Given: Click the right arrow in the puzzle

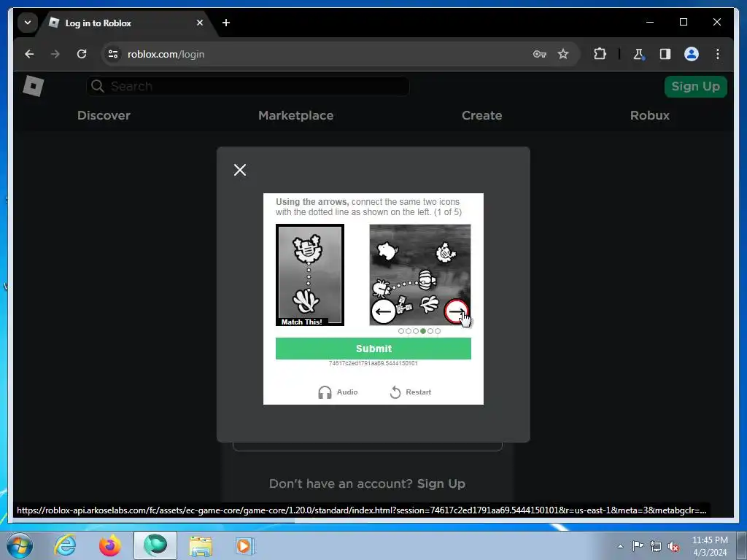Looking at the screenshot, I should pos(457,312).
